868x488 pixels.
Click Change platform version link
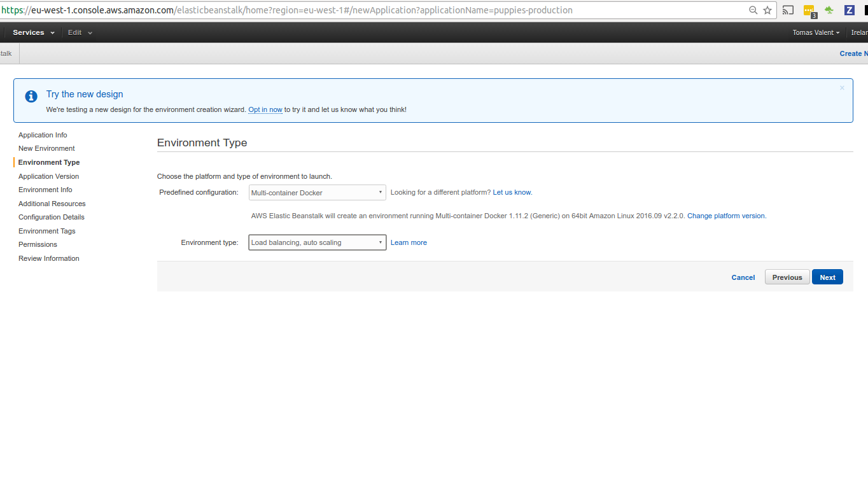tap(726, 216)
